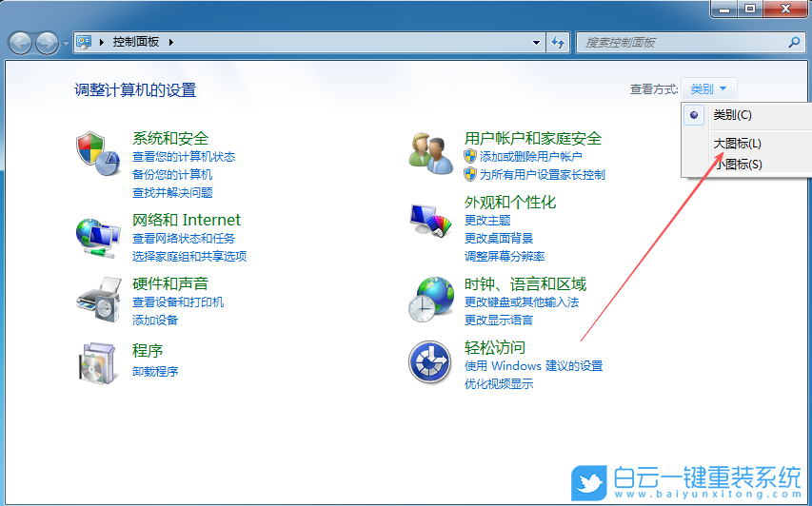The image size is (812, 506).
Task: Open the Programs disc box icon
Action: click(x=97, y=363)
